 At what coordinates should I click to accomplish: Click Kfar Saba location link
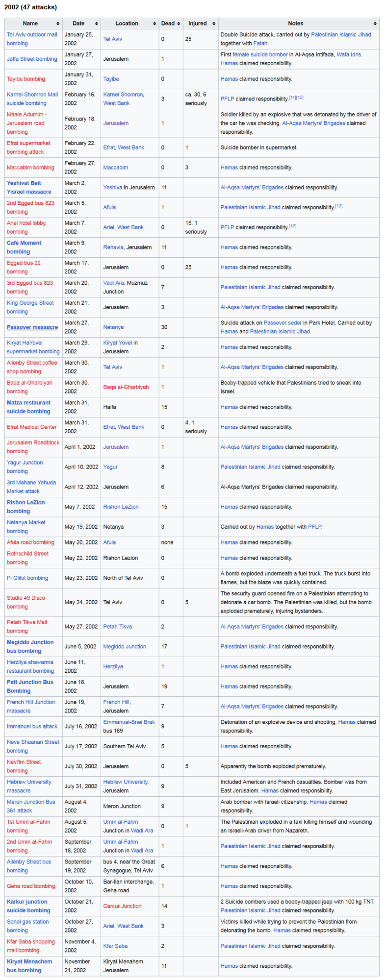coord(115,946)
